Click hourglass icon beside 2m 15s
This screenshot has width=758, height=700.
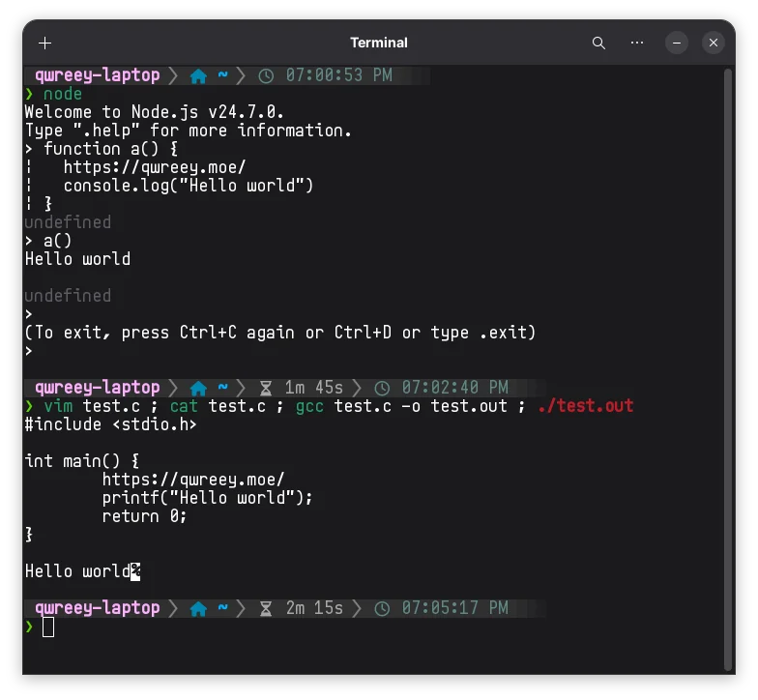267,608
